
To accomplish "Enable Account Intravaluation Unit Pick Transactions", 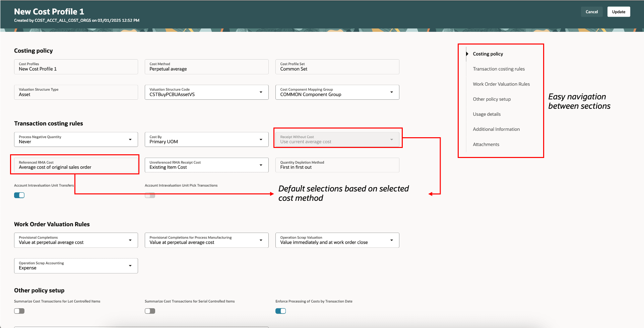I will click(x=150, y=195).
